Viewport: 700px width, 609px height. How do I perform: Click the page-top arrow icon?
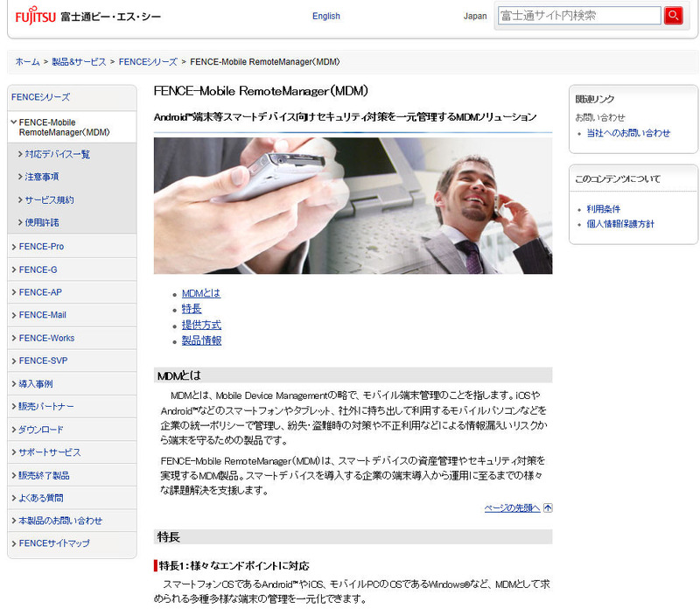coord(548,507)
